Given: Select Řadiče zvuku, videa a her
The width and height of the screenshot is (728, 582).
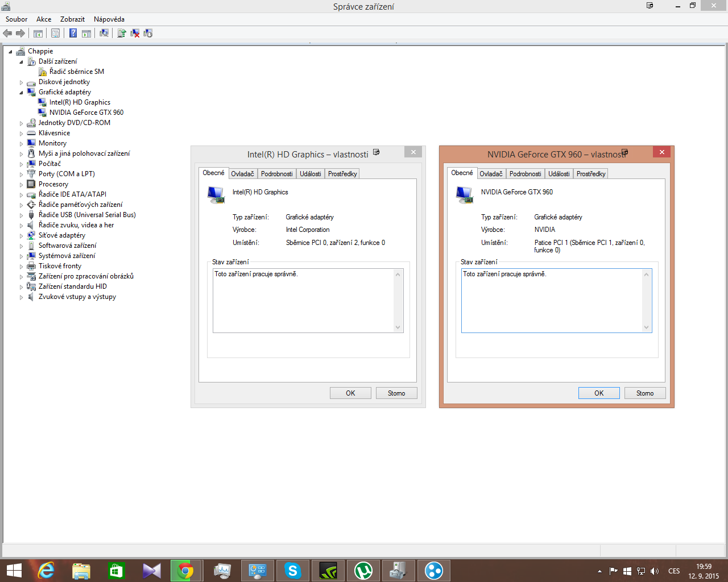Looking at the screenshot, I should click(76, 225).
